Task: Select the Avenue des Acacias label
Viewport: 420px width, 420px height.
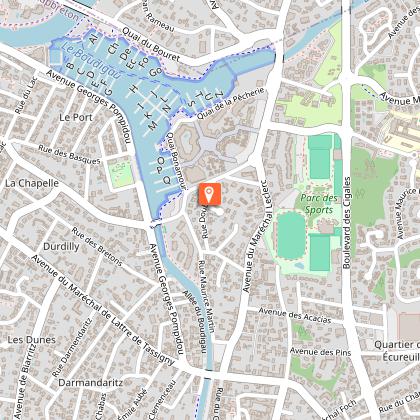Action: click(x=295, y=315)
